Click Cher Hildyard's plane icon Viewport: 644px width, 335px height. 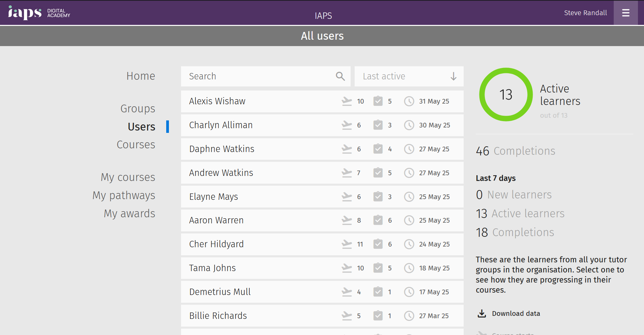coord(347,244)
